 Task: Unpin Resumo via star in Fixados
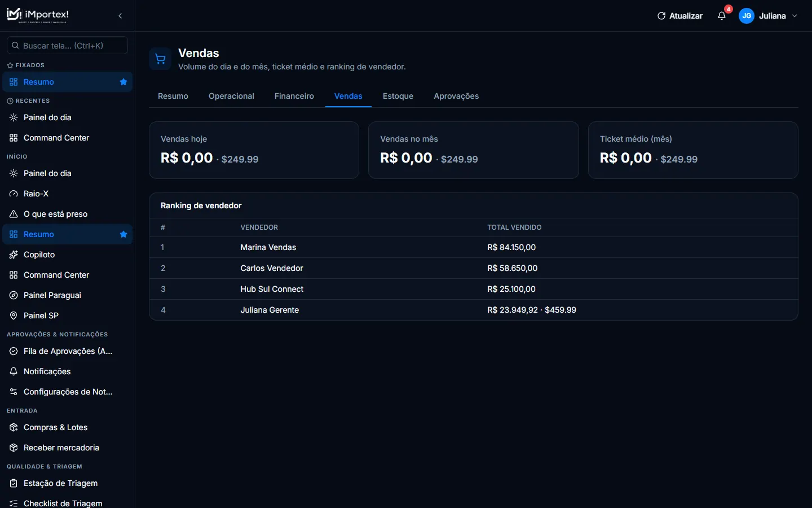123,82
